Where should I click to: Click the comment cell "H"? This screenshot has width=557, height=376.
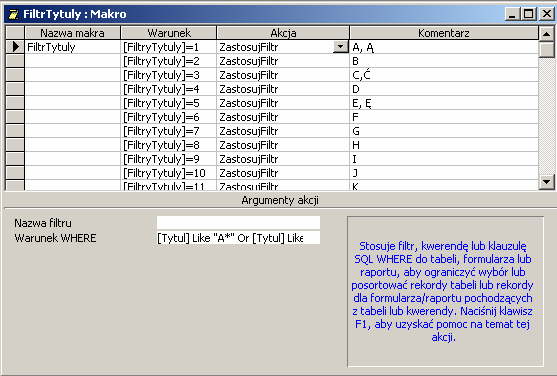(x=444, y=145)
